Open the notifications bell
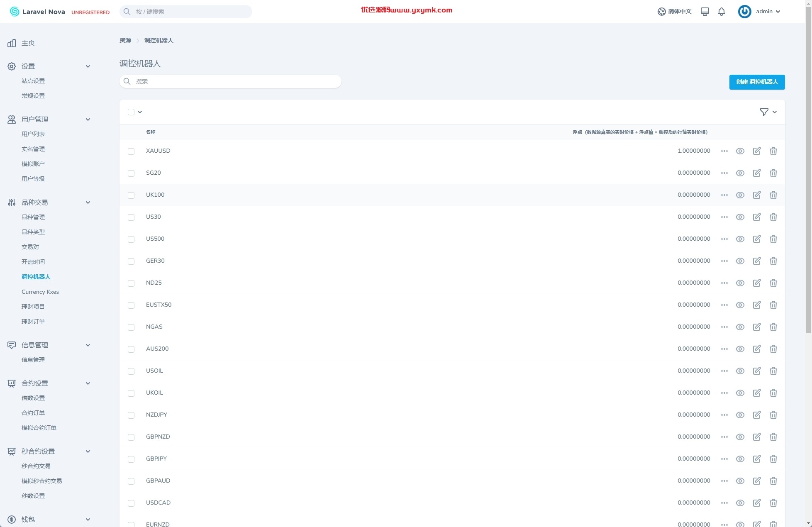The image size is (812, 527). [x=722, y=12]
